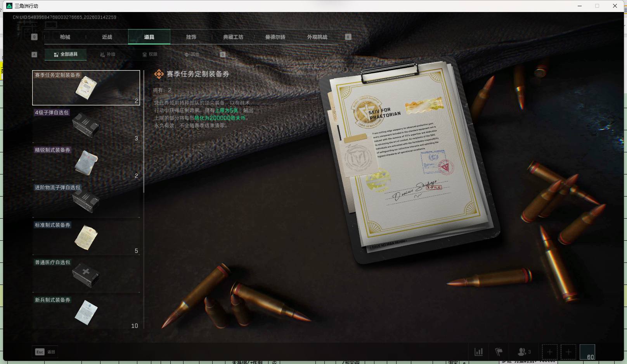This screenshot has width=627, height=364.
Task: Filter items by 权限
Action: coord(150,55)
